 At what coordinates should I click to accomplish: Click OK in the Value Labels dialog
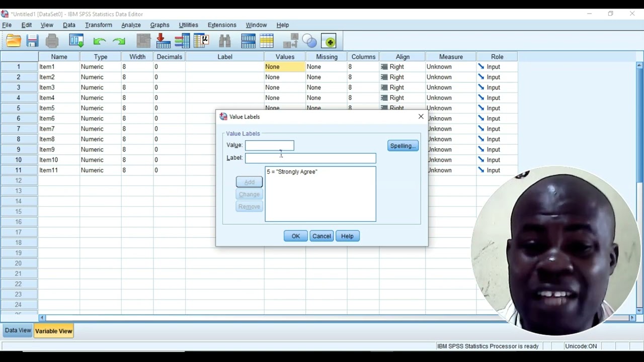click(x=296, y=236)
